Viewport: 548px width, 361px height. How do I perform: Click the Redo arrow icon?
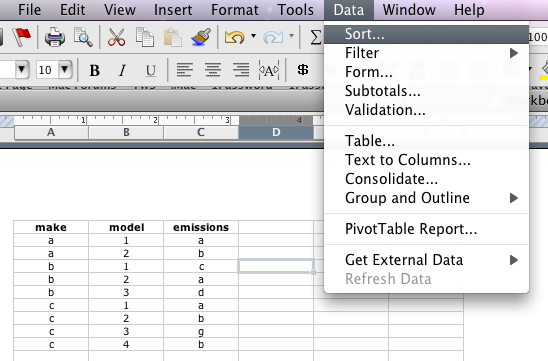(273, 37)
